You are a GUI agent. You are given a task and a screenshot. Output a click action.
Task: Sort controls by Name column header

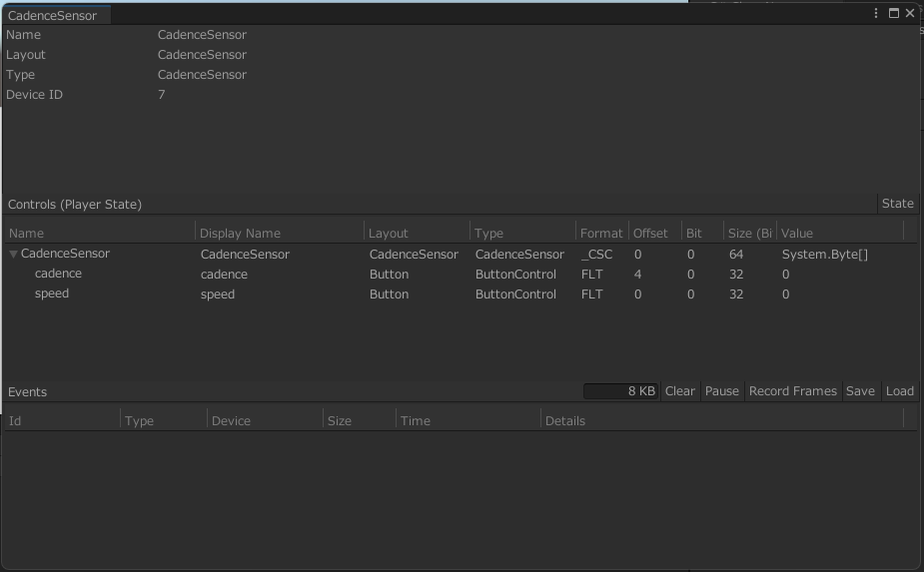click(100, 234)
